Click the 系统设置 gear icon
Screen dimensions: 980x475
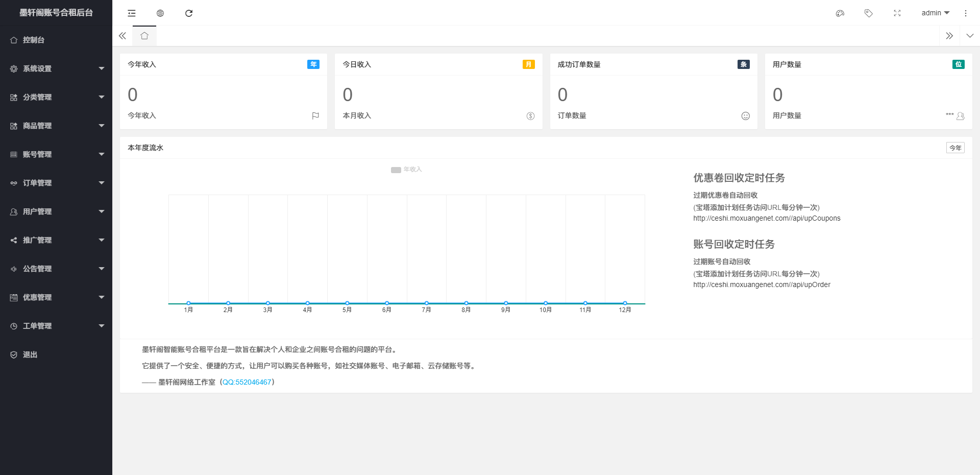pos(14,68)
